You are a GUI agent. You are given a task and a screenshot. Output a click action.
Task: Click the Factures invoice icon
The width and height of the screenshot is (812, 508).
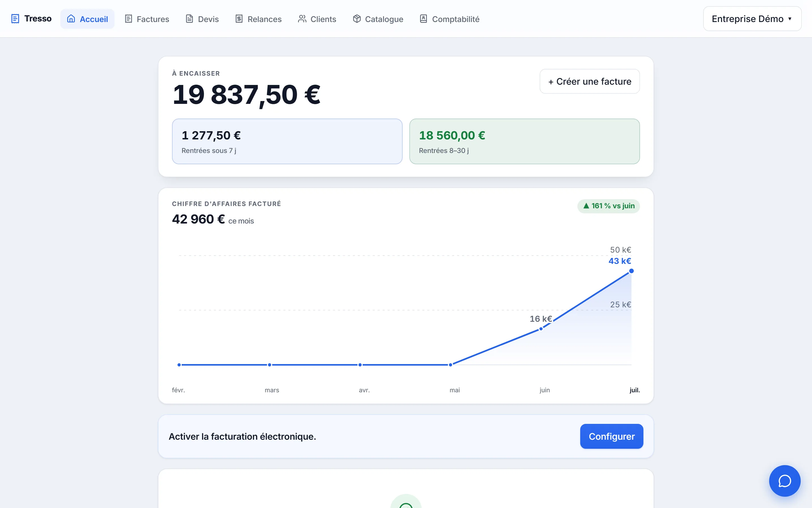point(128,19)
